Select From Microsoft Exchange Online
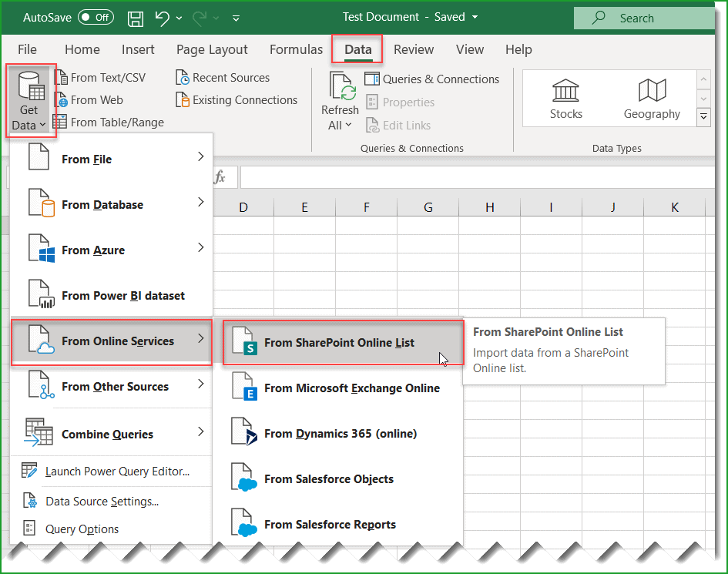Viewport: 728px width, 574px height. [x=338, y=388]
